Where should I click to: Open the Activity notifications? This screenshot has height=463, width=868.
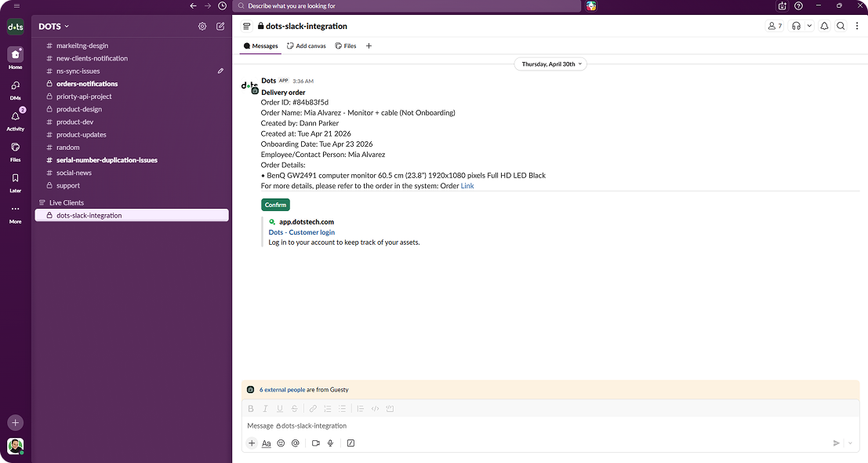tap(15, 120)
